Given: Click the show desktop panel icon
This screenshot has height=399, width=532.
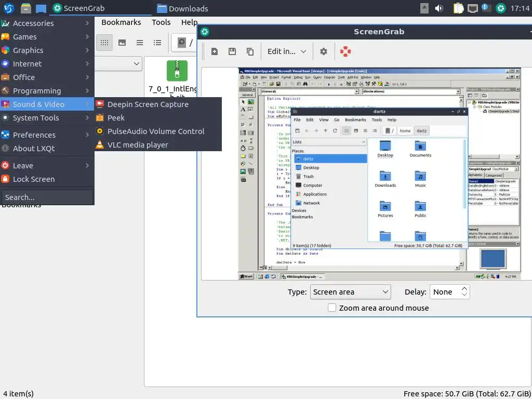Looking at the screenshot, I should coord(41,8).
